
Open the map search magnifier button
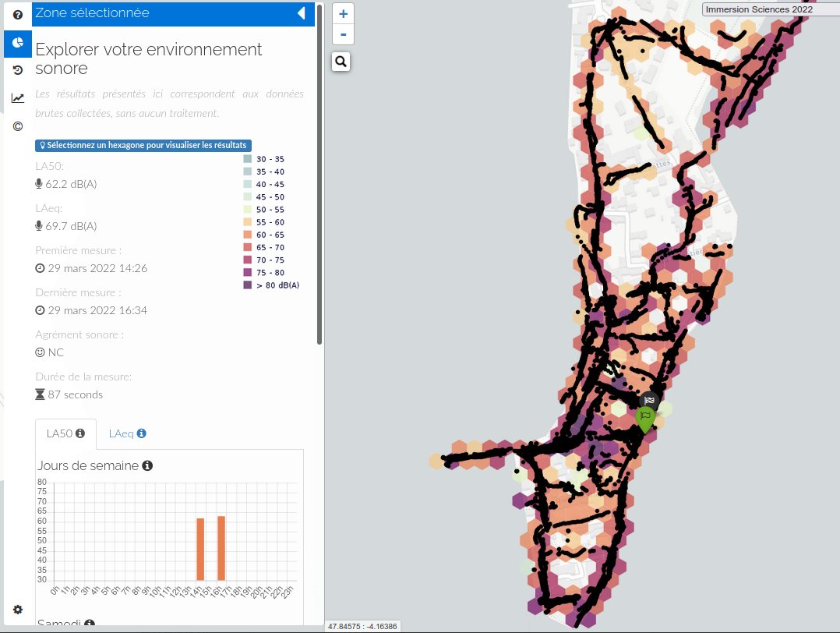pyautogui.click(x=341, y=62)
